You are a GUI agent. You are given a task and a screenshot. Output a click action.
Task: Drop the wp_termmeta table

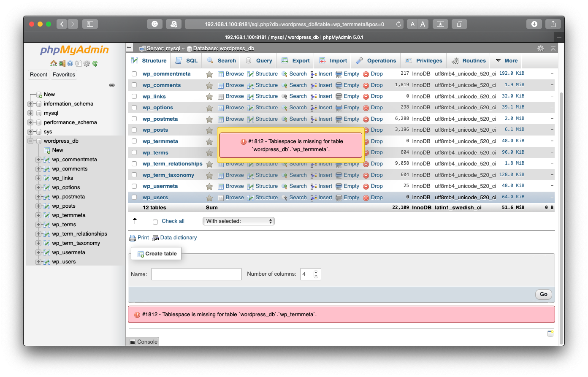coord(373,141)
